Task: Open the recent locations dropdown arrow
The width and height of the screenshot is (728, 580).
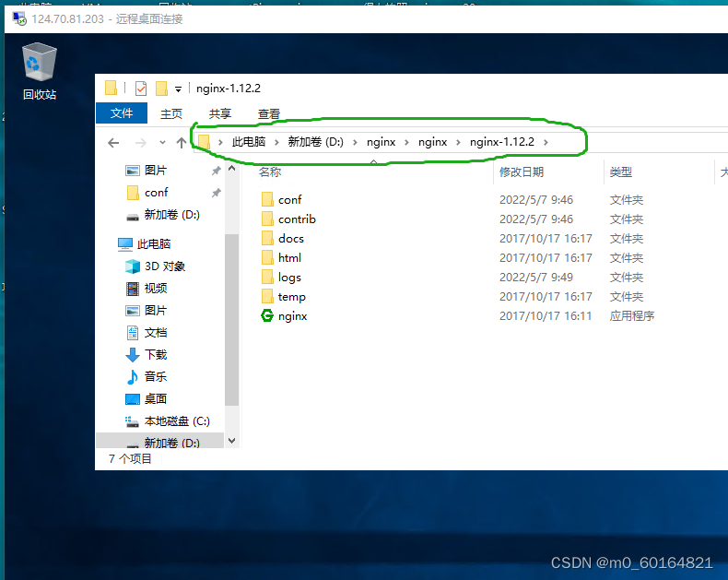Action: tap(162, 143)
